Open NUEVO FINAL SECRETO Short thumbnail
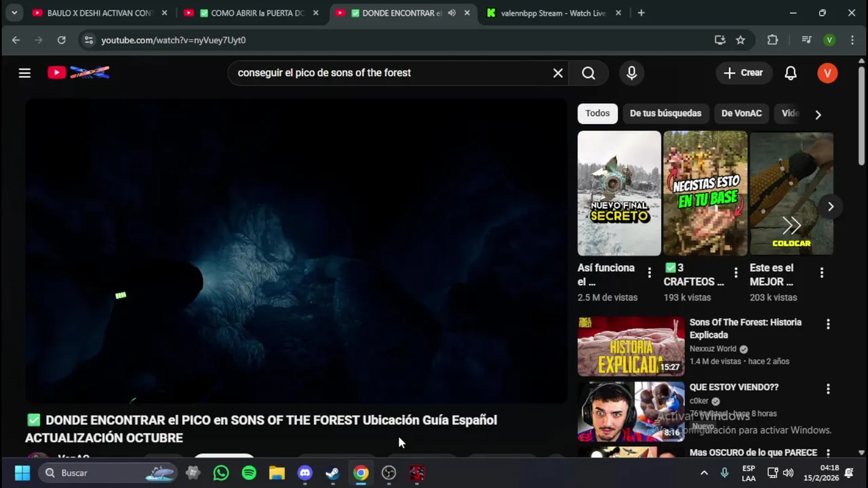868x488 pixels. pos(619,193)
